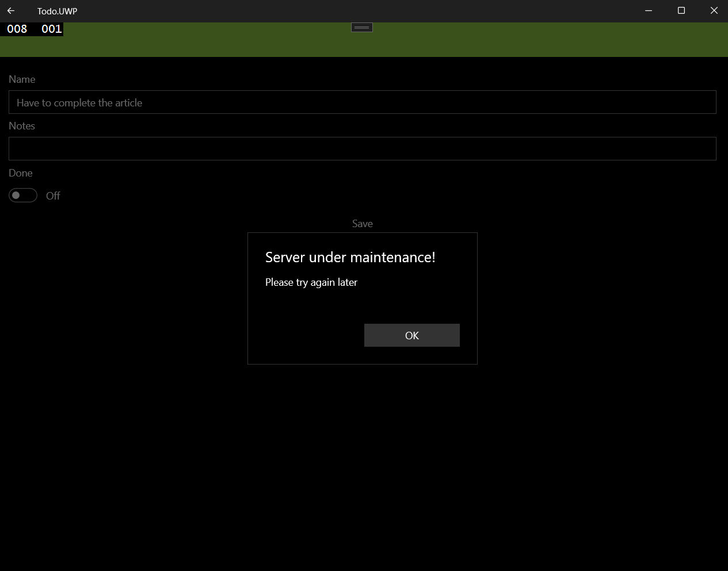Click the Todo.UWP window title
728x571 pixels.
[58, 11]
